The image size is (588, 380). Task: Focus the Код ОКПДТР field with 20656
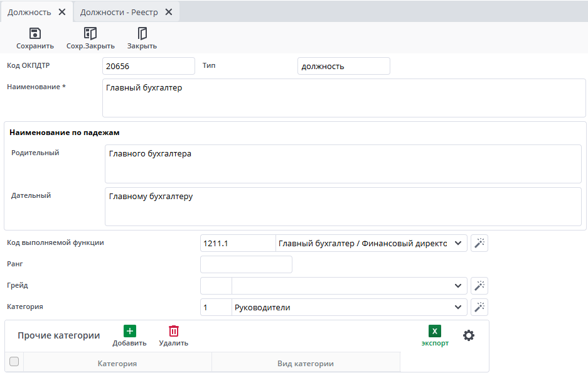[x=149, y=66]
